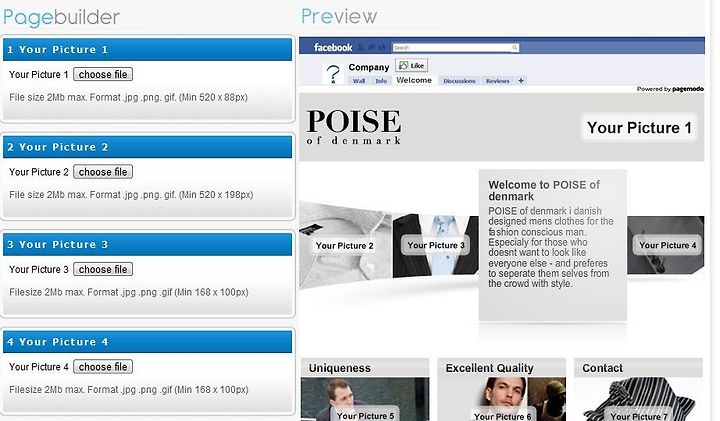Click the Preview title
This screenshot has width=720, height=421.
coord(339,16)
